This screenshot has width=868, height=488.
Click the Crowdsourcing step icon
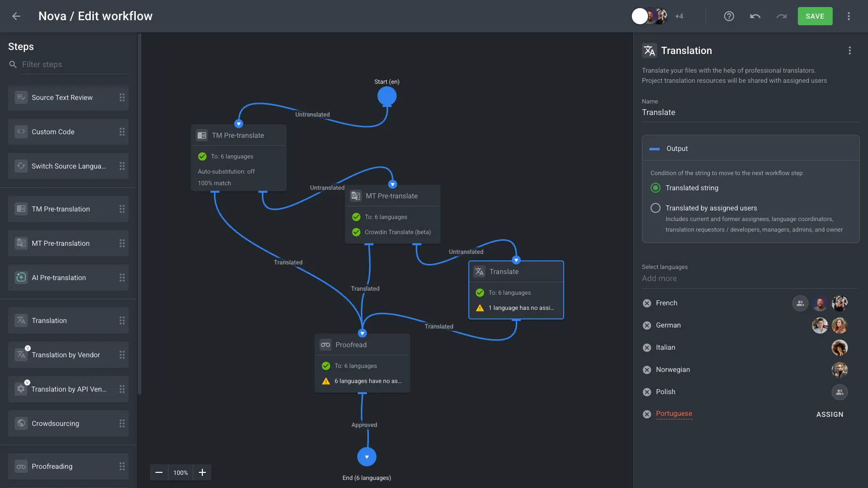pyautogui.click(x=21, y=423)
